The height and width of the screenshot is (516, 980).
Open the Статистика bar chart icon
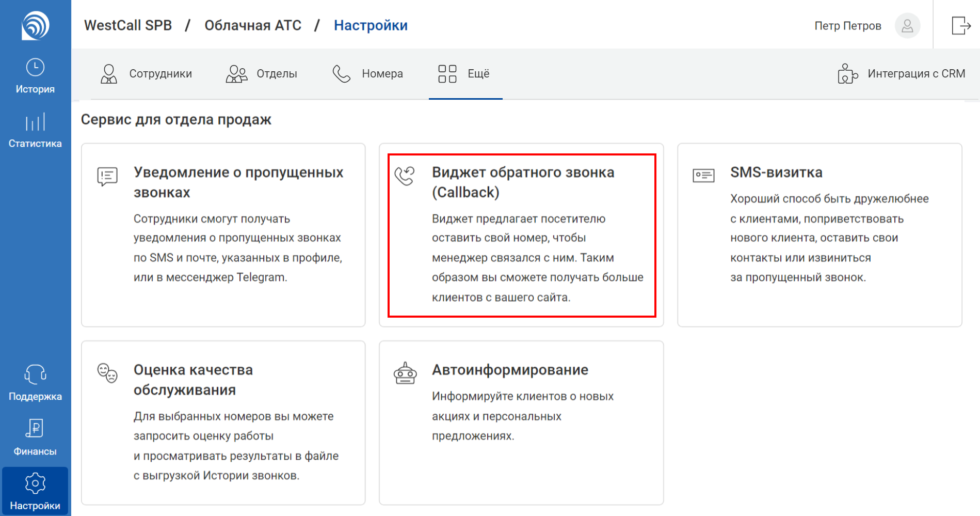[x=35, y=122]
